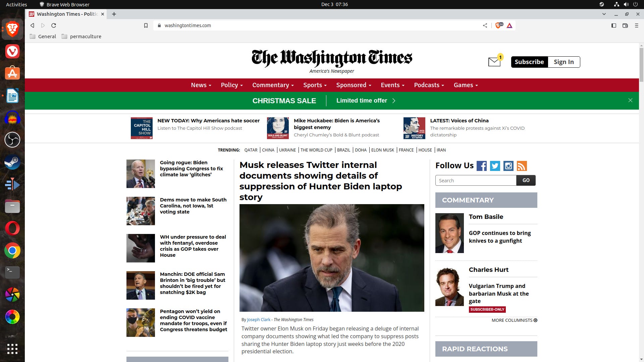Image resolution: width=644 pixels, height=362 pixels.
Task: Open the tab search dropdown arrow
Action: pos(604,14)
